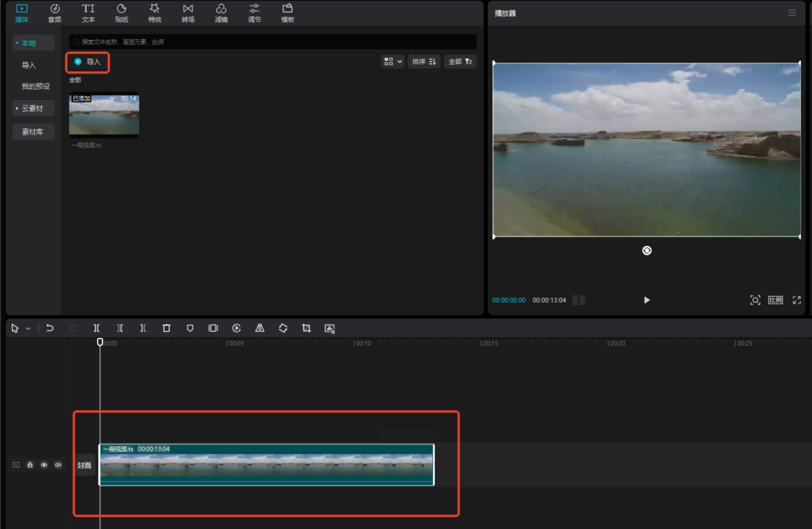Switch to the 特效 tab
The image size is (812, 529).
coord(154,13)
